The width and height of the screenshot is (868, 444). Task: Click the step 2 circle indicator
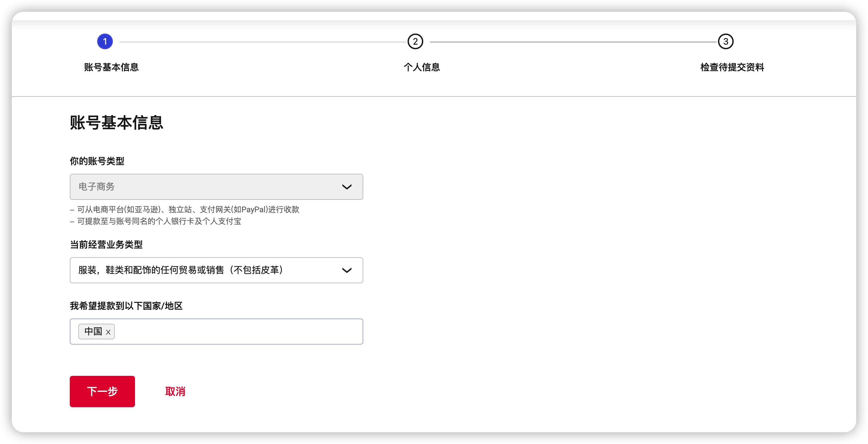(x=415, y=41)
